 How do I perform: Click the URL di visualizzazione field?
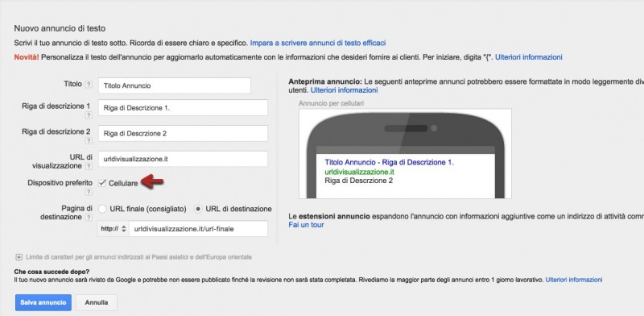(x=184, y=159)
